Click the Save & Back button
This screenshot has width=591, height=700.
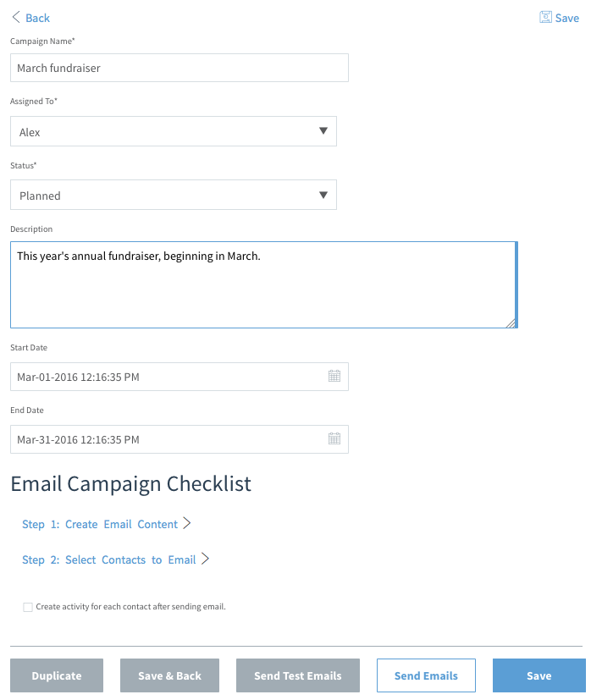(169, 675)
